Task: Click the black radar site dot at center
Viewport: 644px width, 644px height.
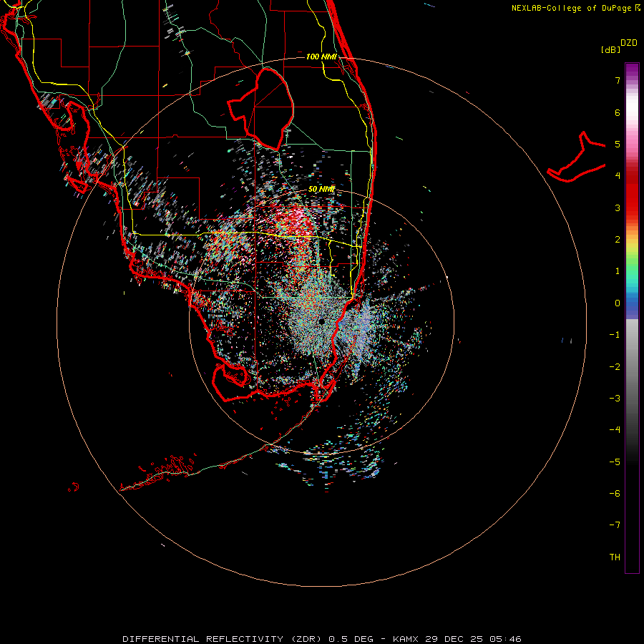Action: point(321,321)
